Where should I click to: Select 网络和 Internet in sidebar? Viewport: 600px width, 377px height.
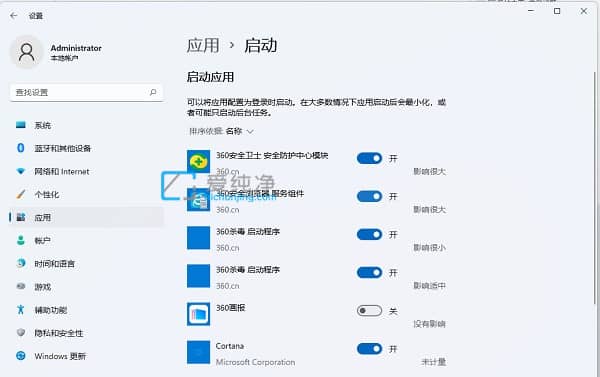86,171
